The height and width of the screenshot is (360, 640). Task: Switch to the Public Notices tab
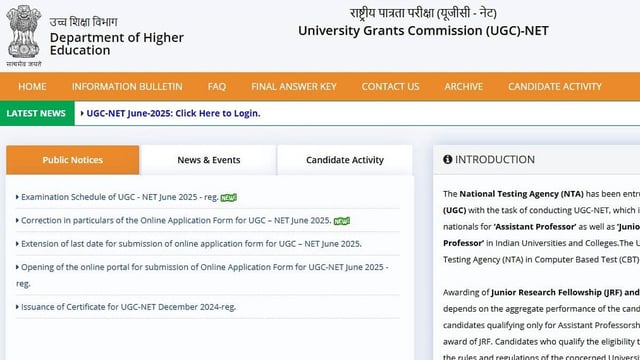coord(73,160)
